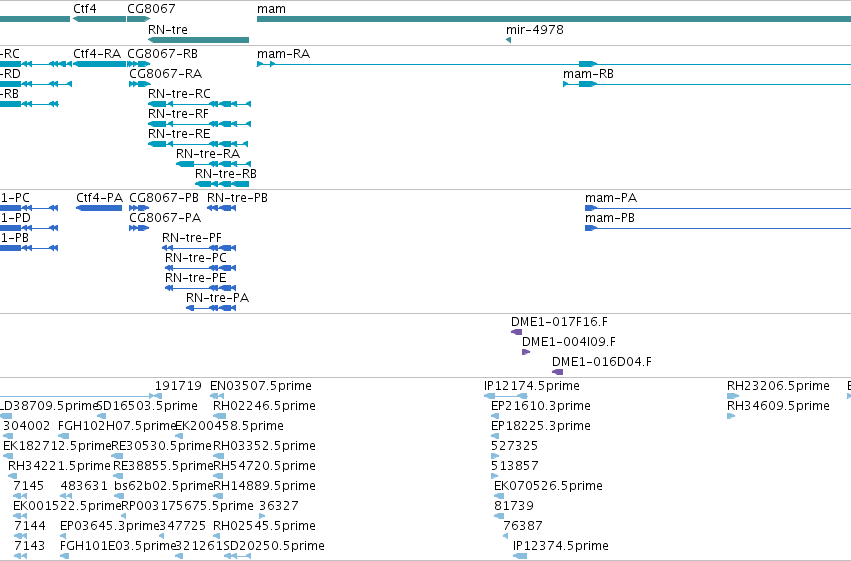
Task: Select the purple DME1-016D04.F feature
Action: point(557,372)
